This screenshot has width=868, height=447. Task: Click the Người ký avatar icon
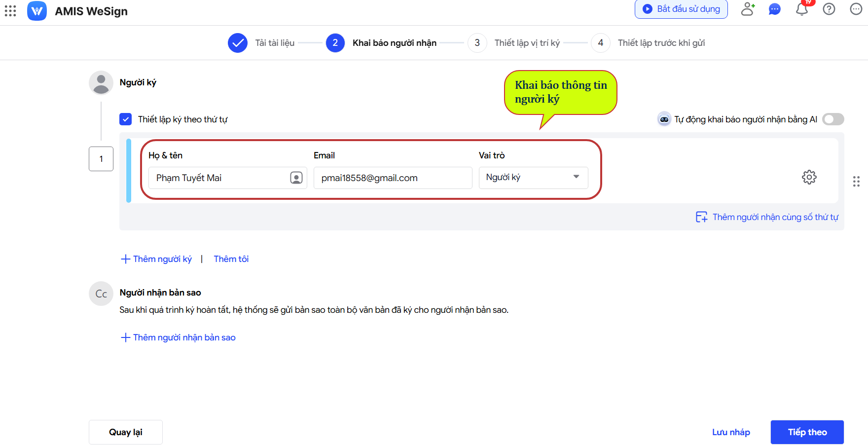(x=101, y=83)
